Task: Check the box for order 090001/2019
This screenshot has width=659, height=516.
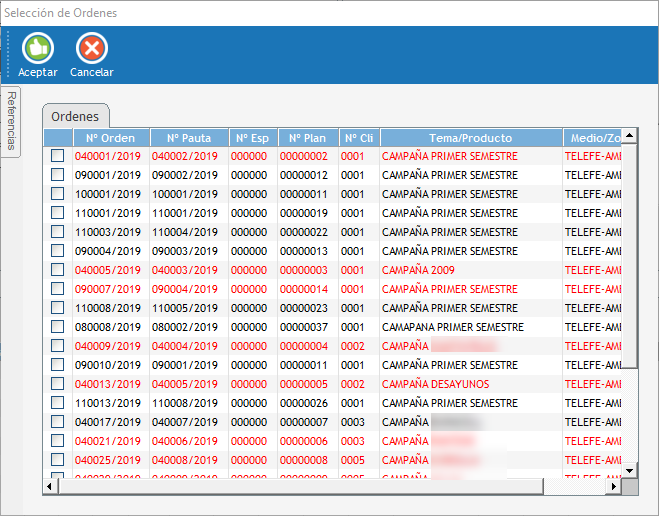Action: pyautogui.click(x=57, y=175)
